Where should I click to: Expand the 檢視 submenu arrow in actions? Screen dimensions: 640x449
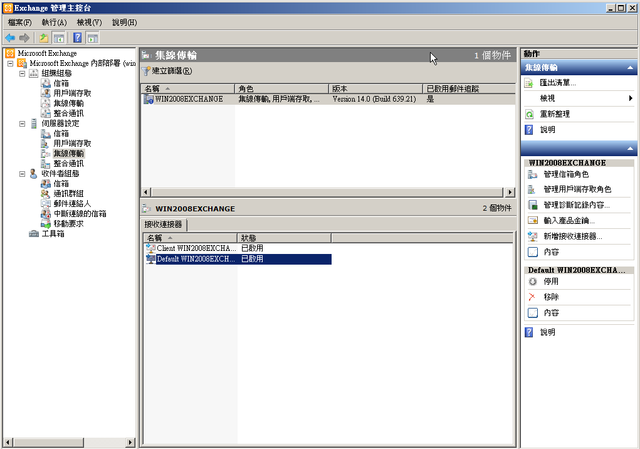tap(631, 98)
